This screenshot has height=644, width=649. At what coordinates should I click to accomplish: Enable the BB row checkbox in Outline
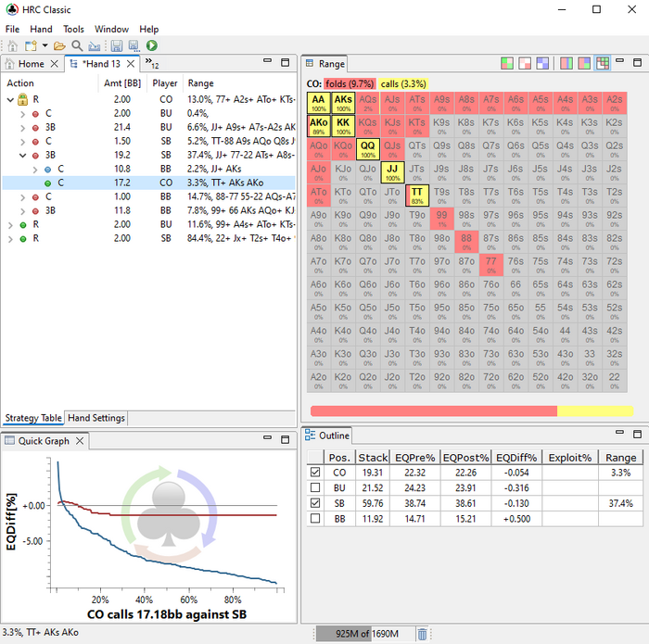[314, 517]
